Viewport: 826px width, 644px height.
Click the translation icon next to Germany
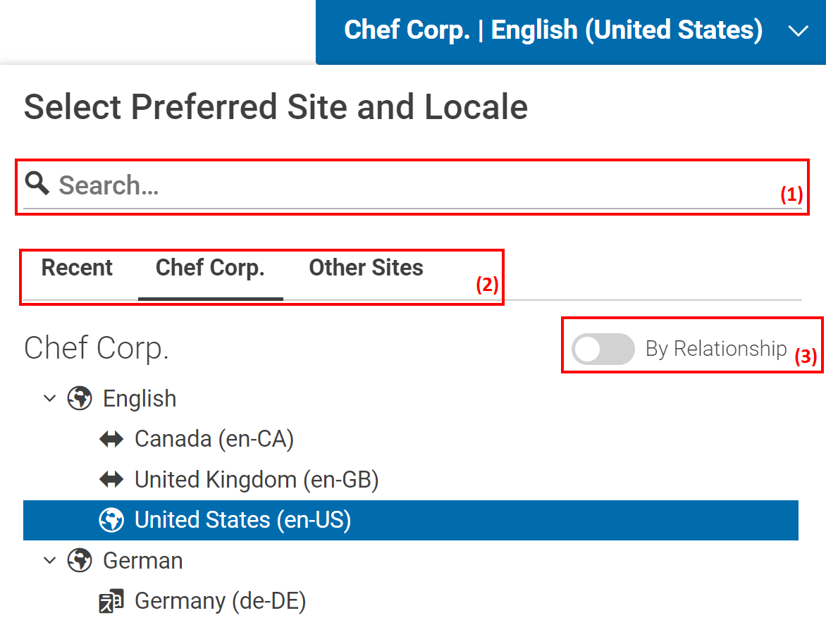point(111,601)
